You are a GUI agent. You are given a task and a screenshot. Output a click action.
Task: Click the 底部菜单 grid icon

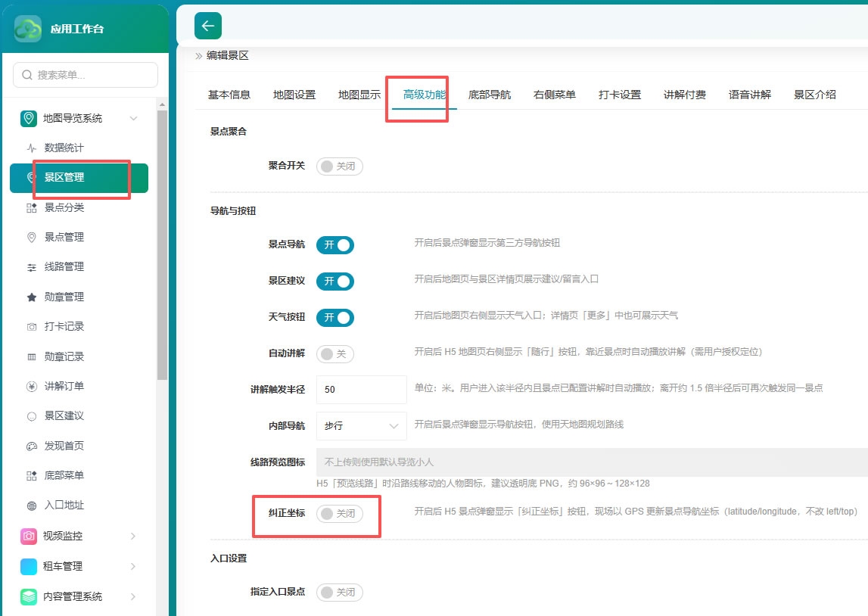(32, 475)
